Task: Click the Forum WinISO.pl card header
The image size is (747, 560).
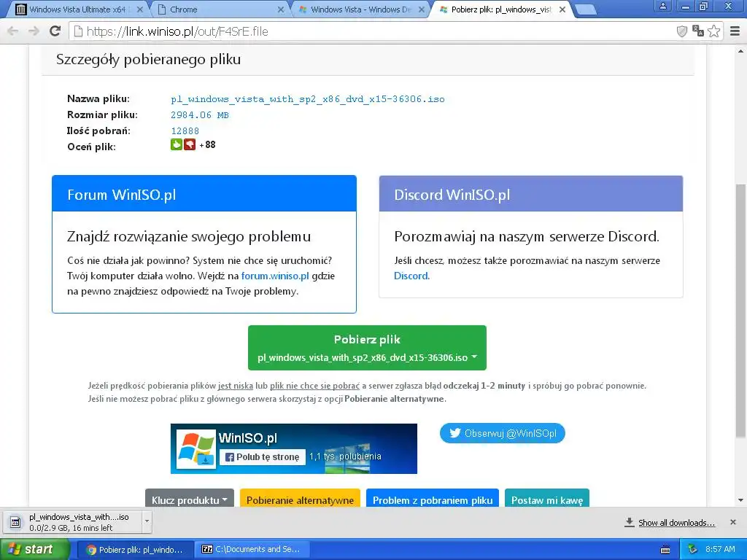Action: [x=204, y=194]
